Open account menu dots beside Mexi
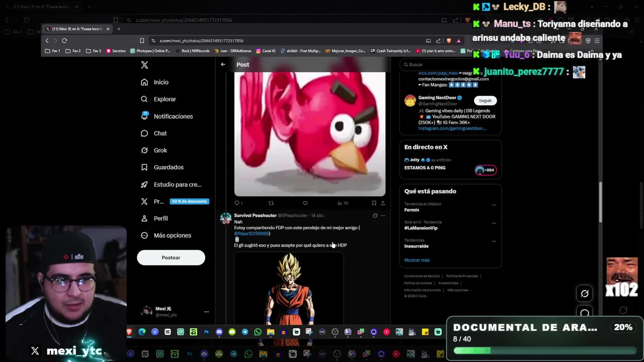This screenshot has width=644, height=362. point(206,312)
